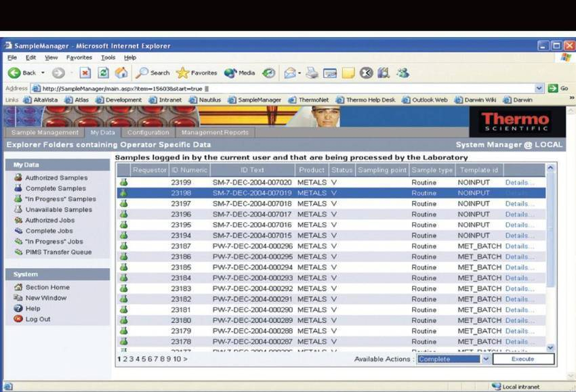576x392 pixels.
Task: Open the Search toolbar button
Action: 153,73
